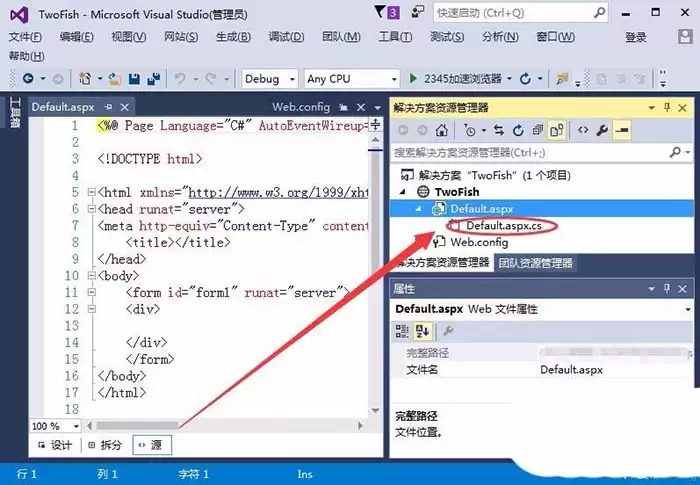Click the feedback icon near quick launch
This screenshot has height=485, width=700.
point(418,12)
